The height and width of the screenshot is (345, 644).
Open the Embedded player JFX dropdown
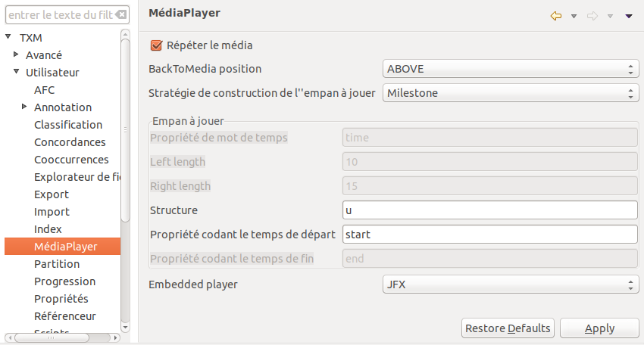coord(509,284)
